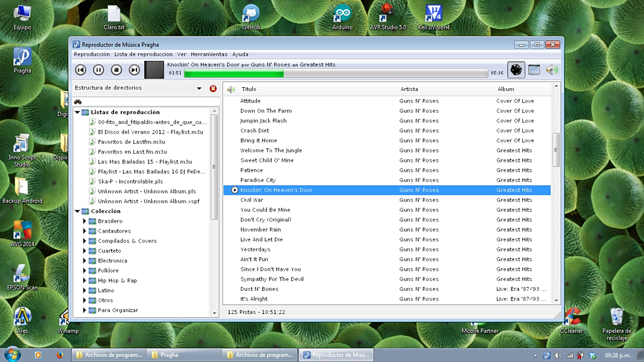Click the album art thumbnail
The image size is (644, 362).
pyautogui.click(x=154, y=70)
